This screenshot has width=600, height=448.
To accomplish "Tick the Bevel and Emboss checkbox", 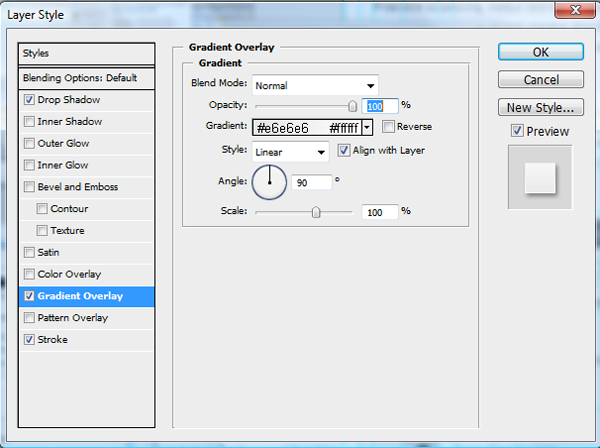I will [x=29, y=187].
